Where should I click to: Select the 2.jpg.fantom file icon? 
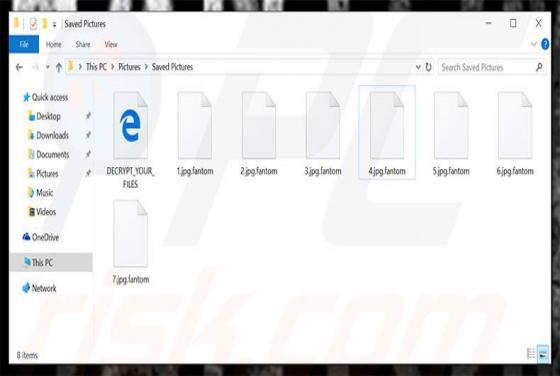pos(259,125)
